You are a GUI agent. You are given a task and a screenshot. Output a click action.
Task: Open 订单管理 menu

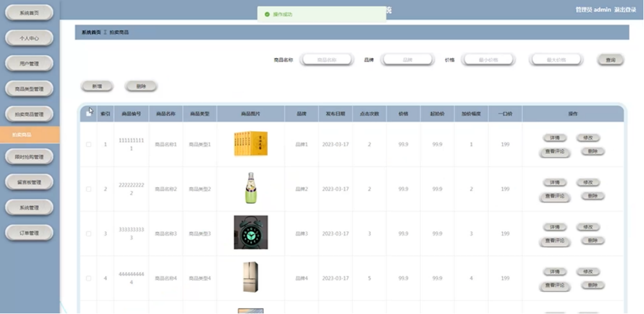[x=29, y=233]
